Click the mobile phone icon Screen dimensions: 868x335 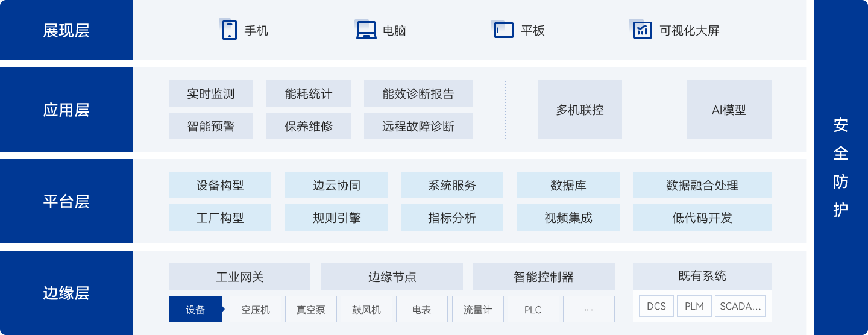click(229, 30)
